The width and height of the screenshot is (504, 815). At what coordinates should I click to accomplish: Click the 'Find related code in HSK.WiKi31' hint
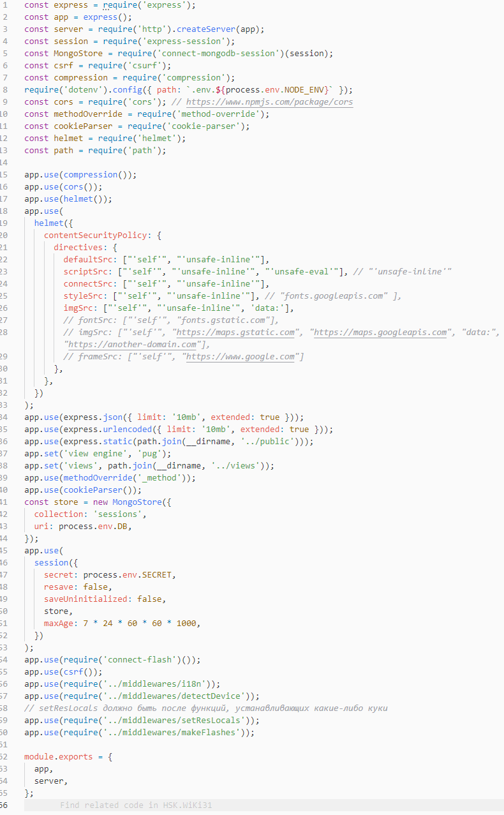point(136,805)
